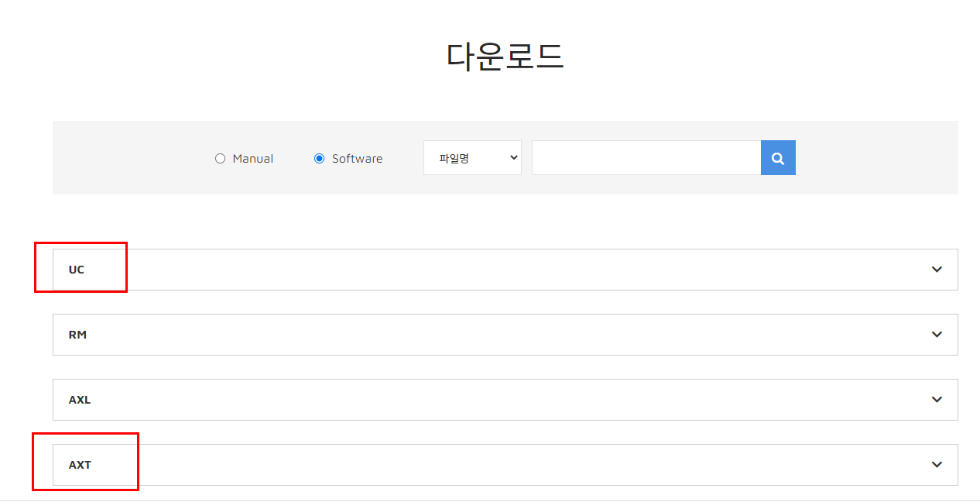
Task: Click the middle of RM accordion bar
Action: point(505,335)
